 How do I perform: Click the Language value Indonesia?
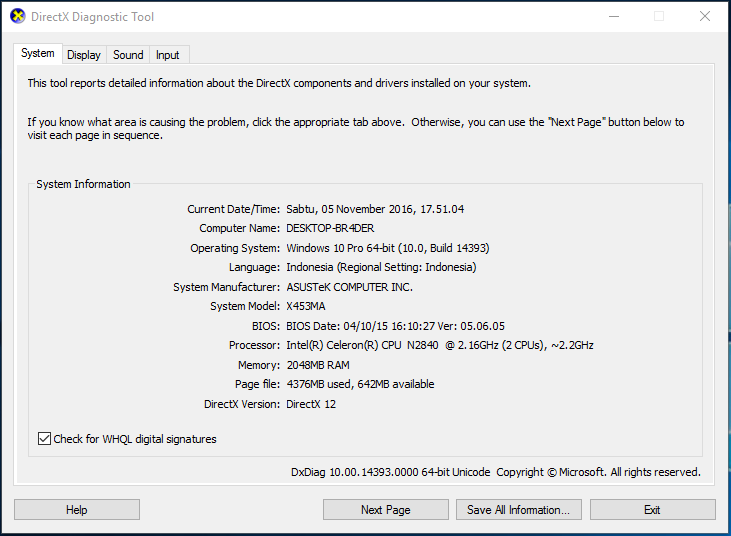tap(381, 268)
